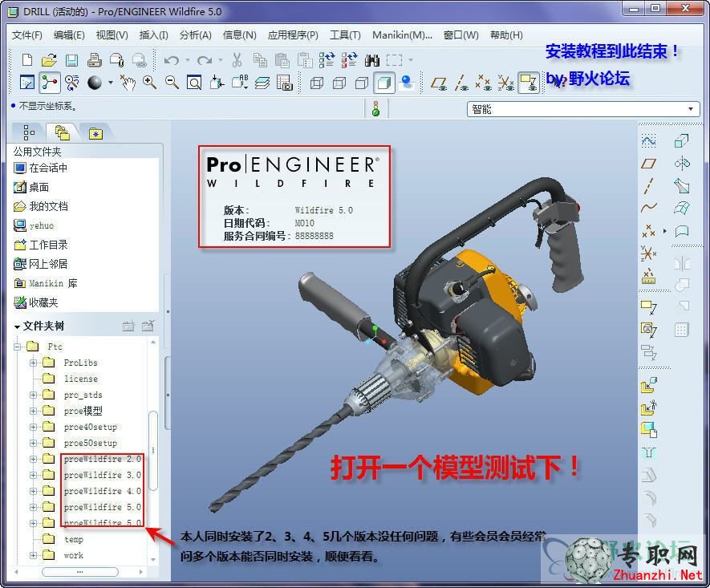Open the Manikin 库 library link
This screenshot has width=710, height=588.
tap(46, 283)
